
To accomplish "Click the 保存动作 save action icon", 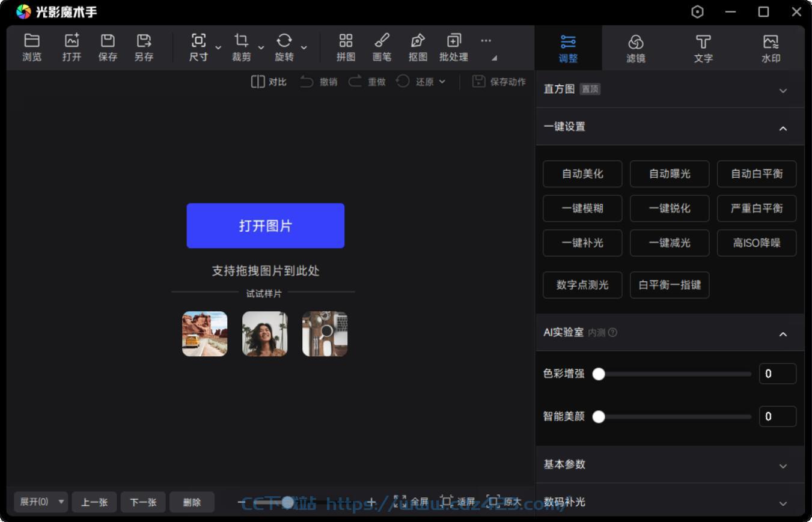I will (x=478, y=81).
